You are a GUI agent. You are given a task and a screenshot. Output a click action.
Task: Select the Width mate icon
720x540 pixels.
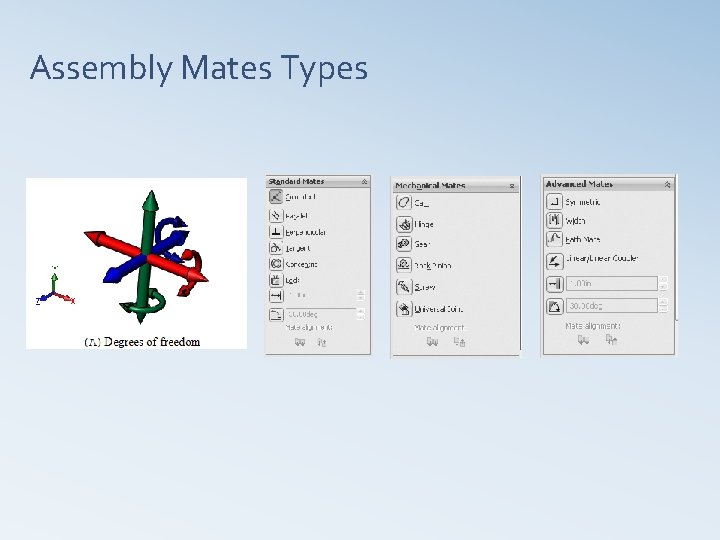554,220
